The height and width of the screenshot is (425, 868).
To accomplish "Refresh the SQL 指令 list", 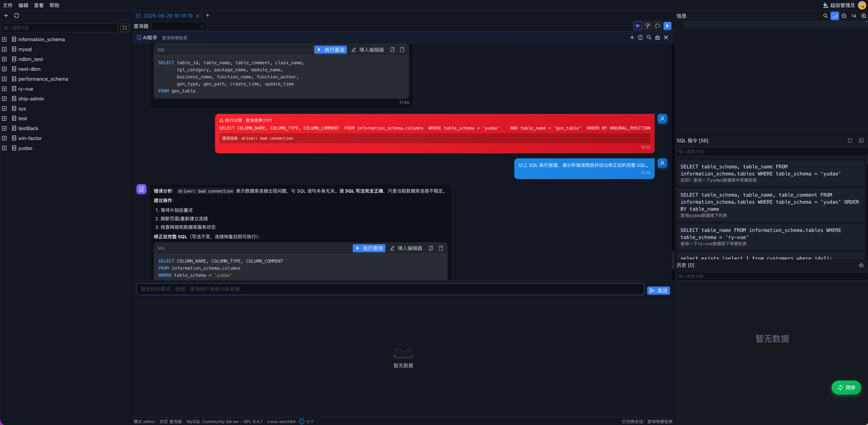I will point(850,140).
